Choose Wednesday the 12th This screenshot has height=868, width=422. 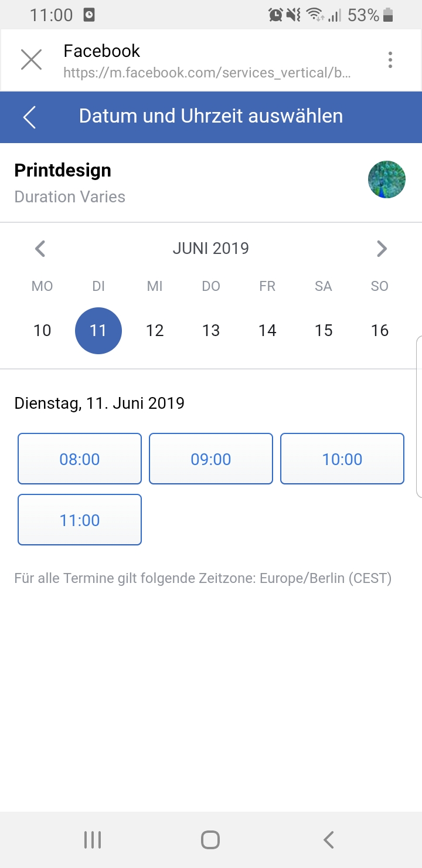155,331
